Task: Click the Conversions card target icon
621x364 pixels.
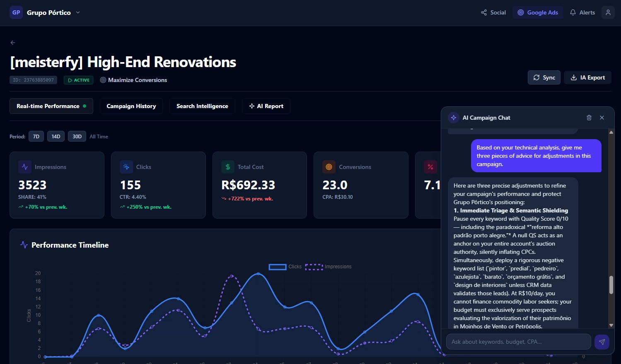Action: point(329,167)
